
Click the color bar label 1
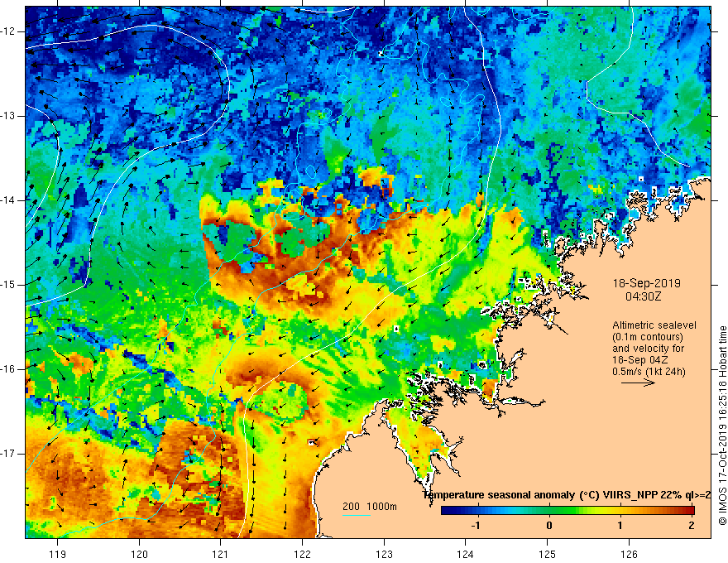(620, 526)
